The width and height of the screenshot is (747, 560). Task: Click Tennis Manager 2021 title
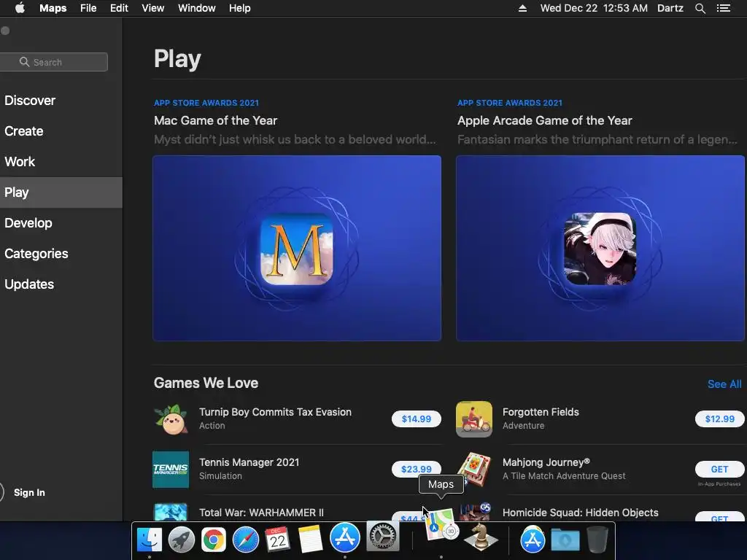[x=249, y=462]
